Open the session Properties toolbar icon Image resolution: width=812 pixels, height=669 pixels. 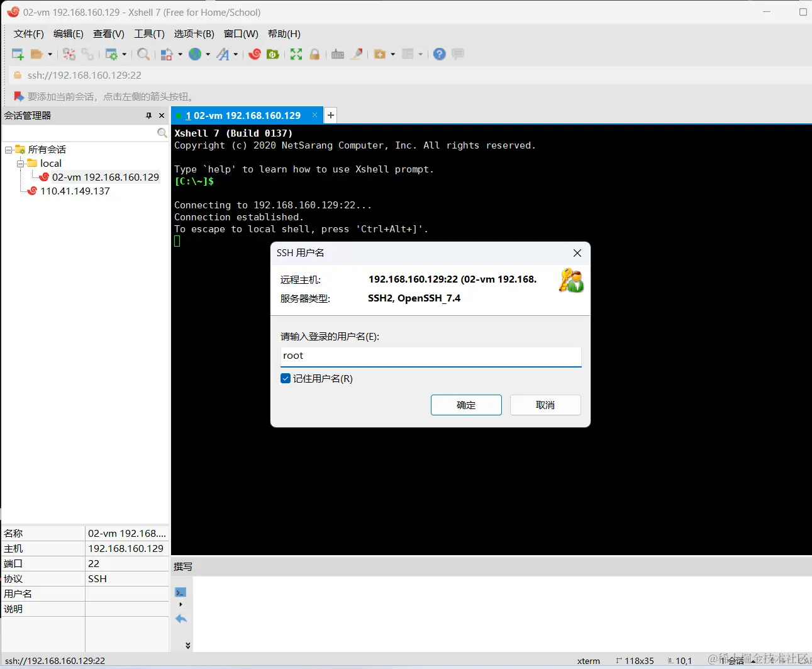pos(111,54)
